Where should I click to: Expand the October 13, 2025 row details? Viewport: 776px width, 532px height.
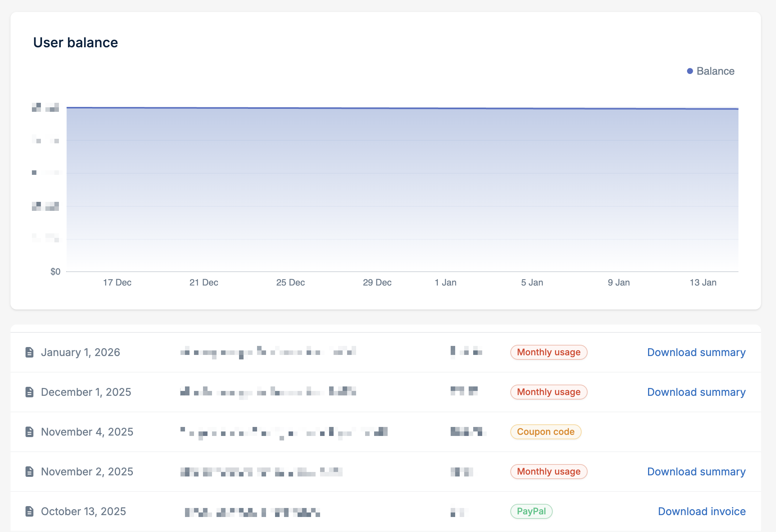(x=83, y=511)
